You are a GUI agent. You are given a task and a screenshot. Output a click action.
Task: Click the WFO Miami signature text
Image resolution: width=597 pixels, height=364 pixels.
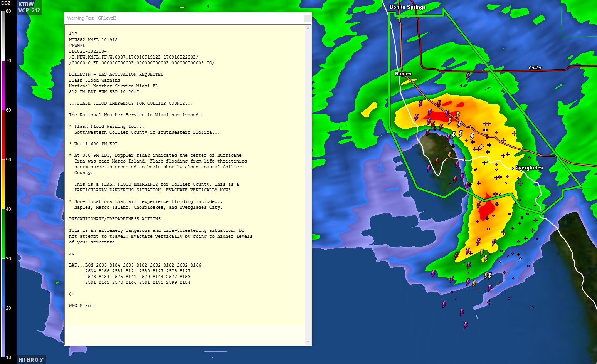click(x=81, y=305)
